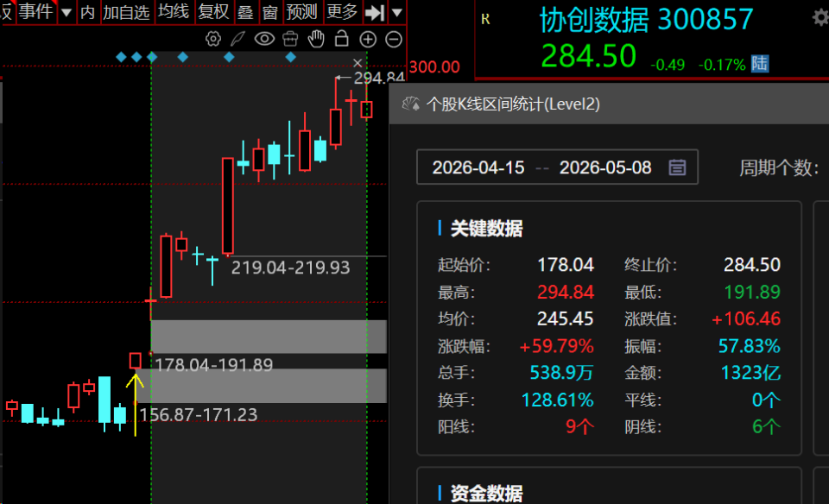Click the 窗 window toolbar button
The image size is (829, 504).
pos(270,11)
